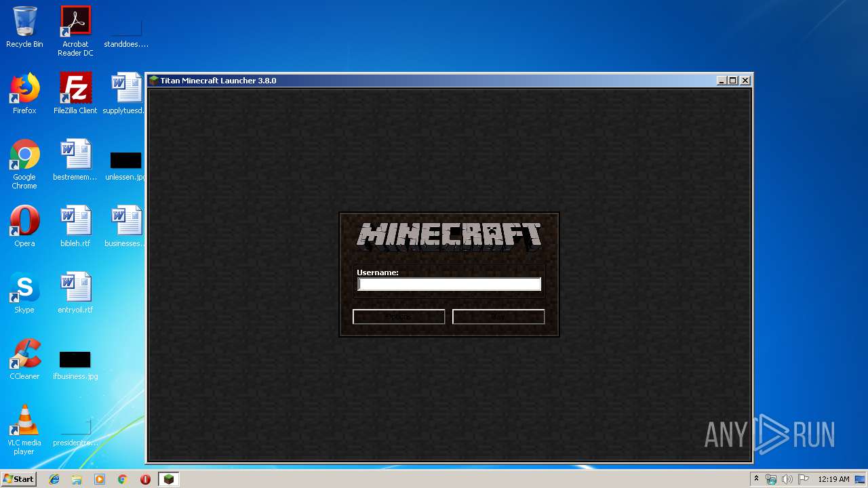The width and height of the screenshot is (868, 488).
Task: Select the Google Chrome desktop shortcut
Action: pyautogui.click(x=24, y=165)
